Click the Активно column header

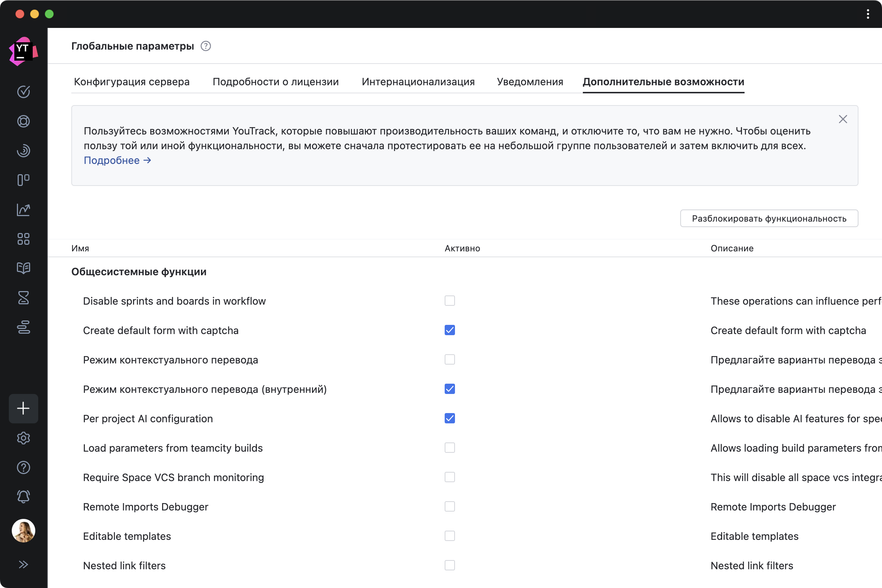[x=462, y=248]
